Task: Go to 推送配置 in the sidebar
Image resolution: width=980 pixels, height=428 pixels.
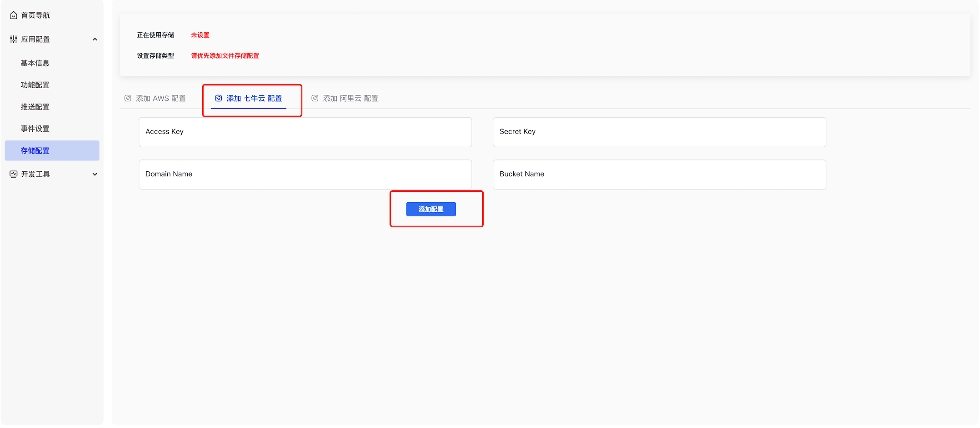Action: point(35,107)
